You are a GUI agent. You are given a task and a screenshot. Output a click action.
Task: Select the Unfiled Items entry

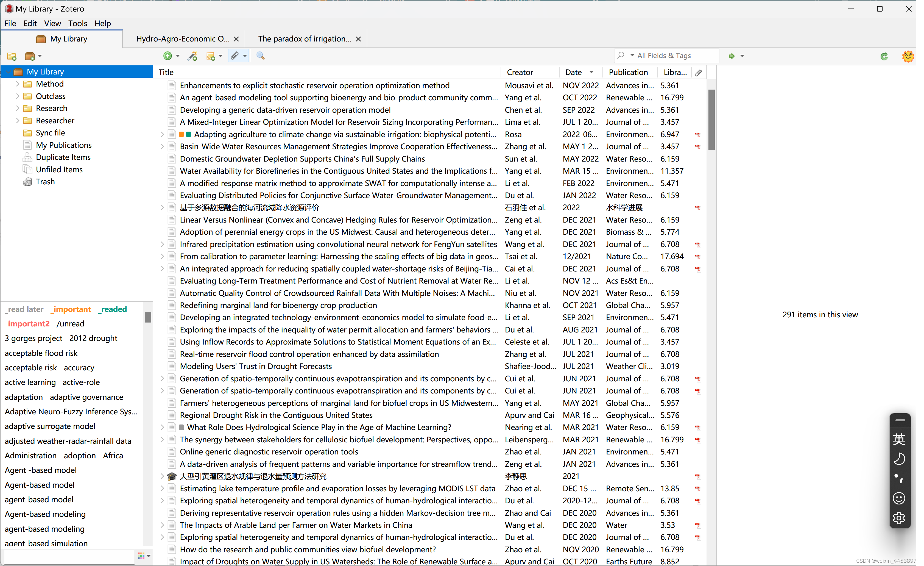pos(59,170)
